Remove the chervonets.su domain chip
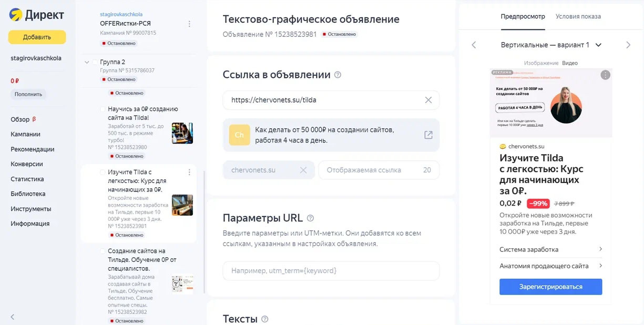This screenshot has width=644, height=325. pos(303,170)
